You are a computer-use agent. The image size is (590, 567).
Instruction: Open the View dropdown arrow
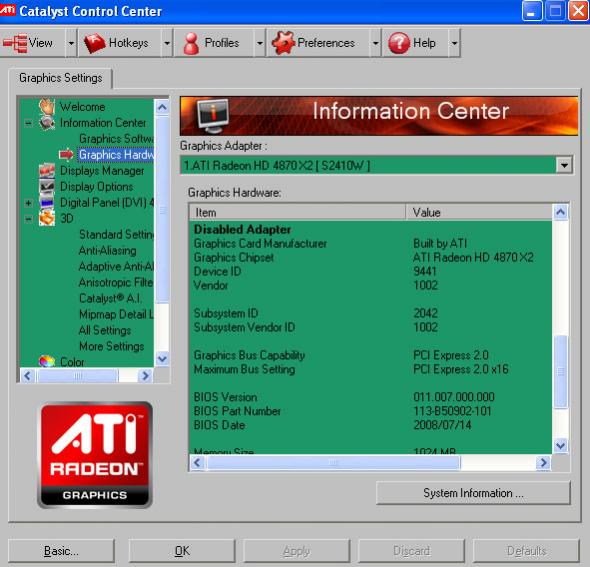tap(71, 43)
